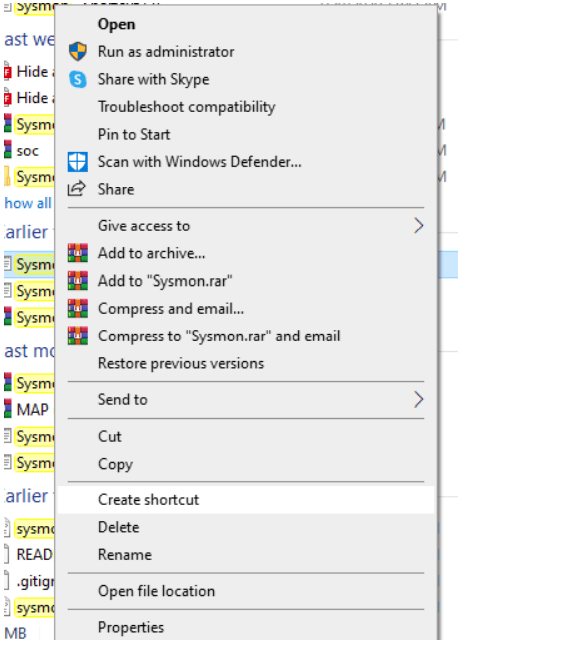Choose Delete from the context menu
Viewport: 562px width, 656px height.
tap(246, 528)
